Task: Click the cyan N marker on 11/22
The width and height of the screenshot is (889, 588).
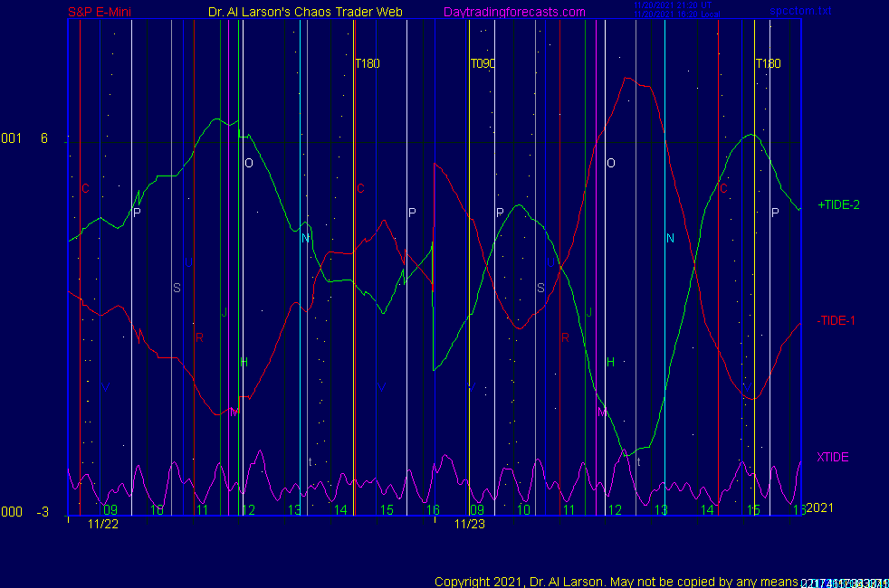Action: (306, 238)
